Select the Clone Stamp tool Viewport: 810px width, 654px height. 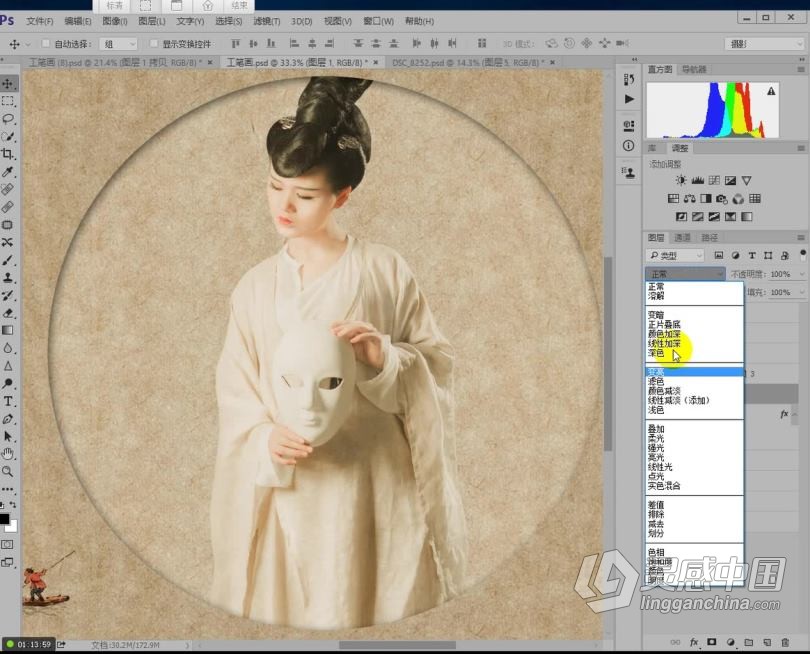click(8, 277)
